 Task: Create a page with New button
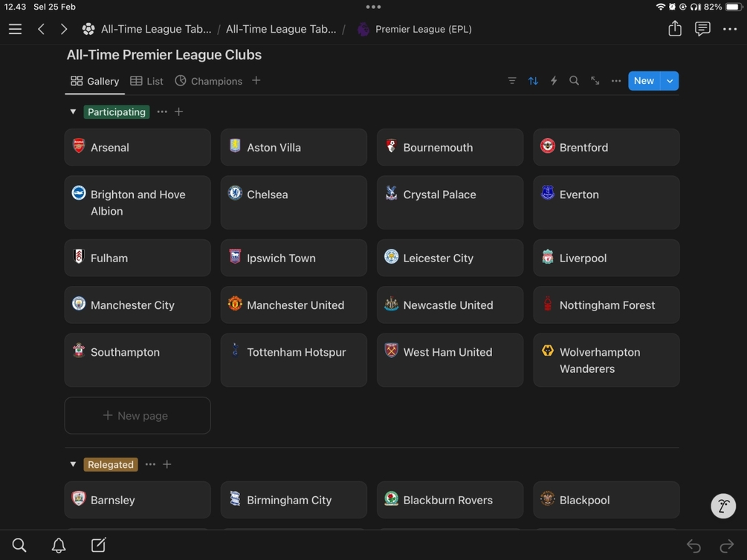(x=644, y=81)
